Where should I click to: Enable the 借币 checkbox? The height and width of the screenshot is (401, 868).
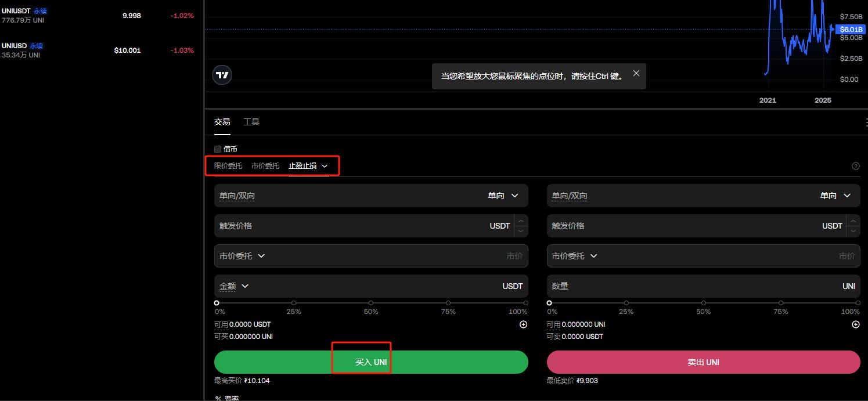(x=218, y=149)
